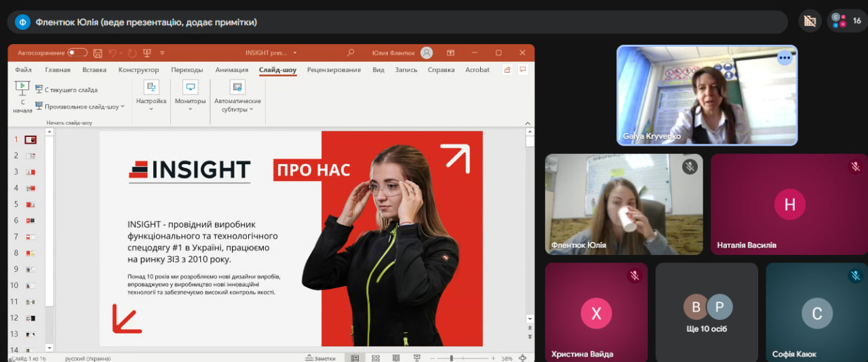Open 'Ще 10 осіб' participants tile

[707, 313]
